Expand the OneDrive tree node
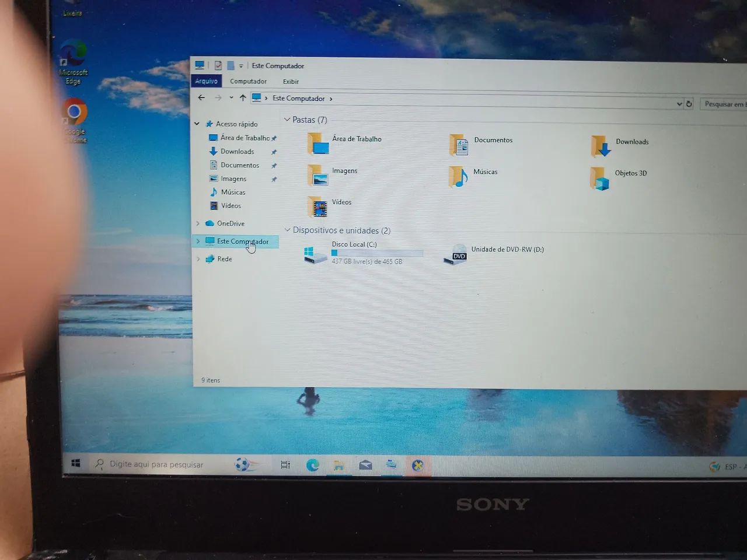 point(197,223)
